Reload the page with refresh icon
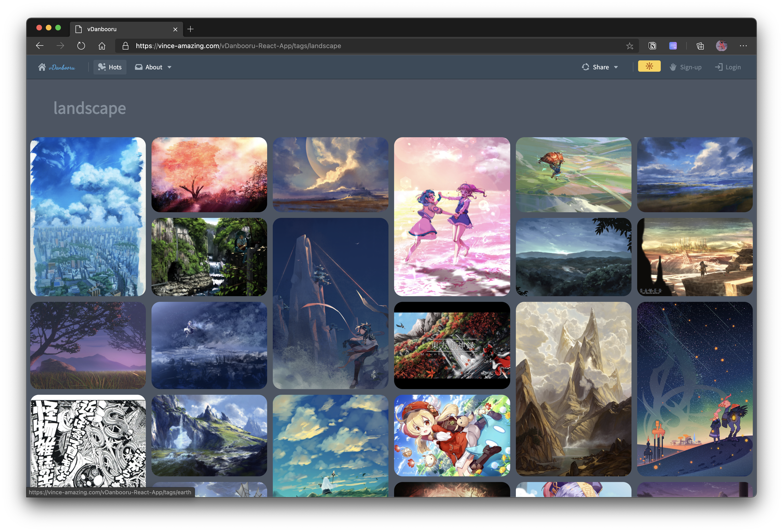Screen dimensions: 783x532 (x=81, y=46)
